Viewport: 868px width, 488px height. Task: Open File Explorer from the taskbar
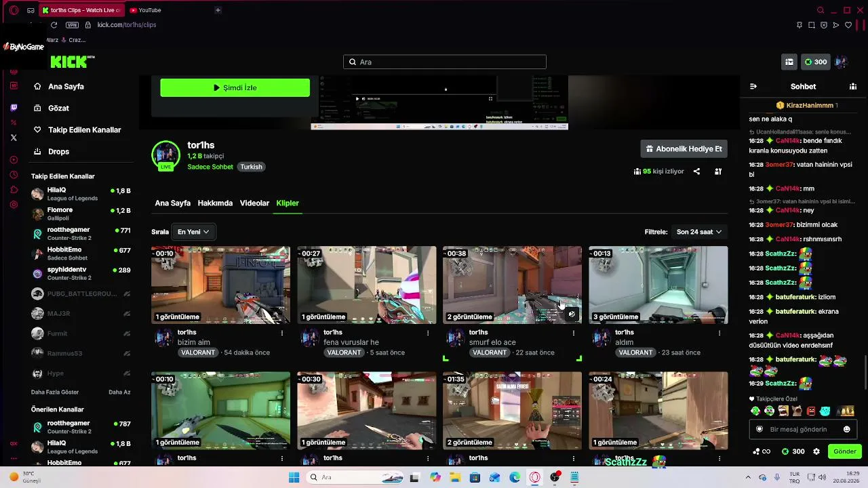(455, 477)
